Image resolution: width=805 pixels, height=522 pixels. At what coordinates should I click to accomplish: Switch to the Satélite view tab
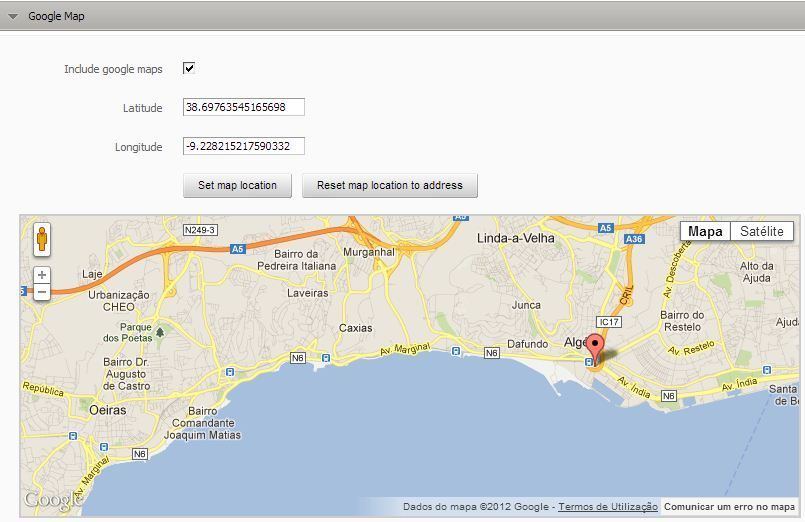pyautogui.click(x=762, y=231)
